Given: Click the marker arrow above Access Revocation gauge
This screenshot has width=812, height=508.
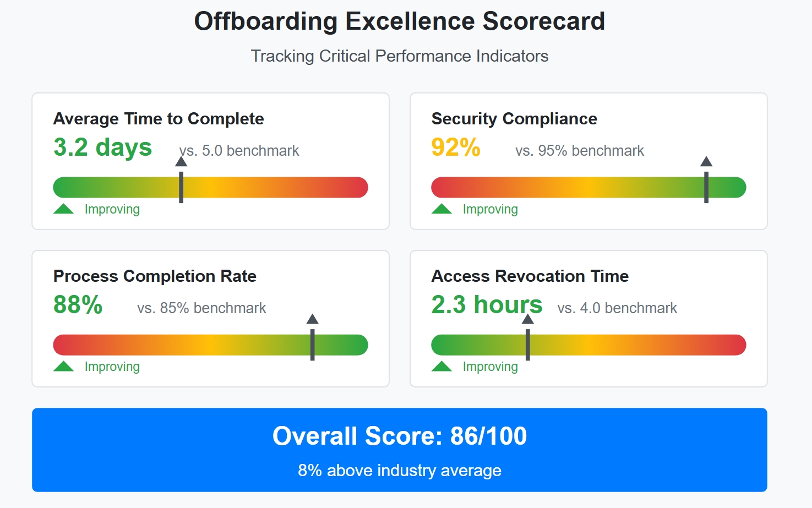Looking at the screenshot, I should (x=527, y=319).
